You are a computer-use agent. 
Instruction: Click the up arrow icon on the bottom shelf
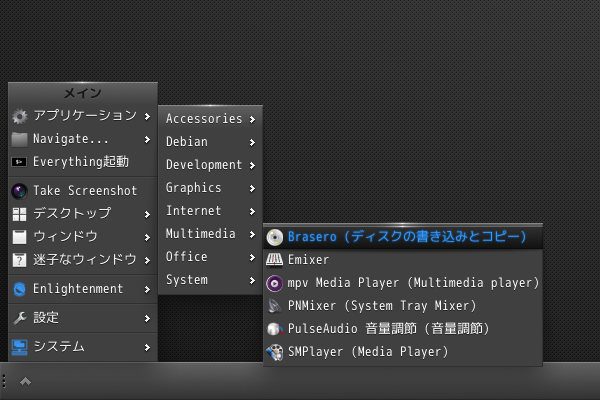[26, 381]
